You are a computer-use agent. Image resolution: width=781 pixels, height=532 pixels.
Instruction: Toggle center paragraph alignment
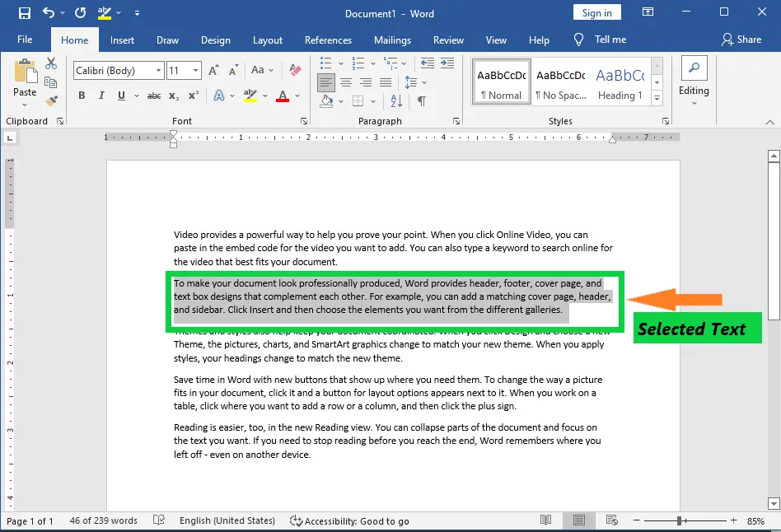click(x=347, y=82)
